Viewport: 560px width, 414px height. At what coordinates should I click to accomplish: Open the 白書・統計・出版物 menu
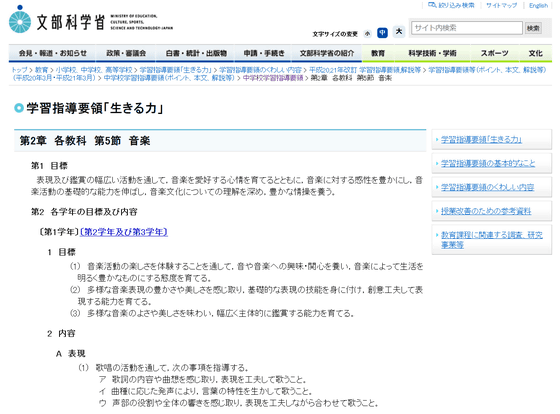pos(196,53)
